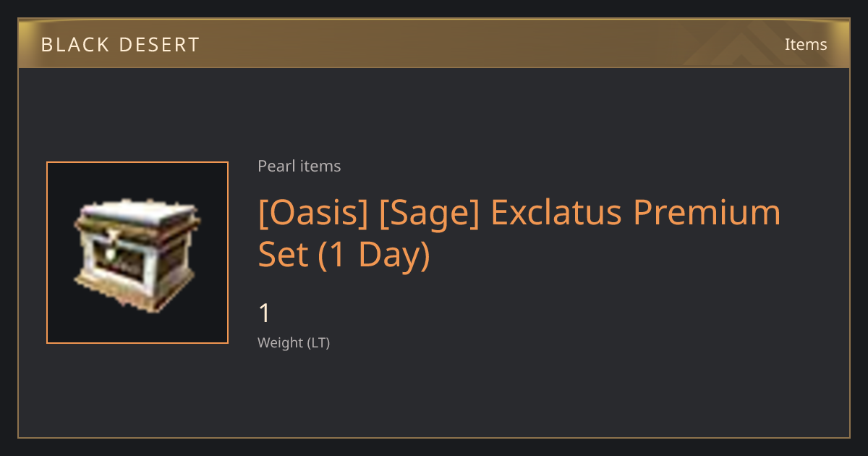Click the word BLACK in header
868x456 pixels.
tap(73, 44)
